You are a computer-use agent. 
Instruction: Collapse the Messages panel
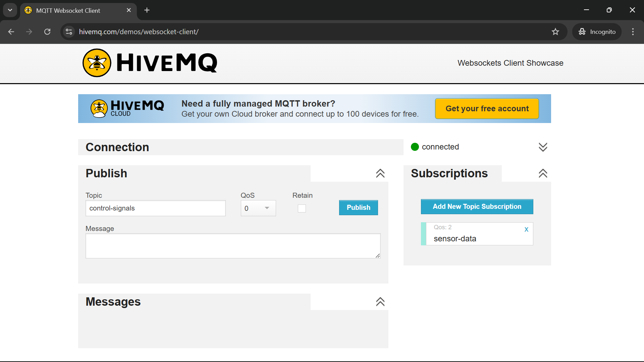tap(380, 302)
